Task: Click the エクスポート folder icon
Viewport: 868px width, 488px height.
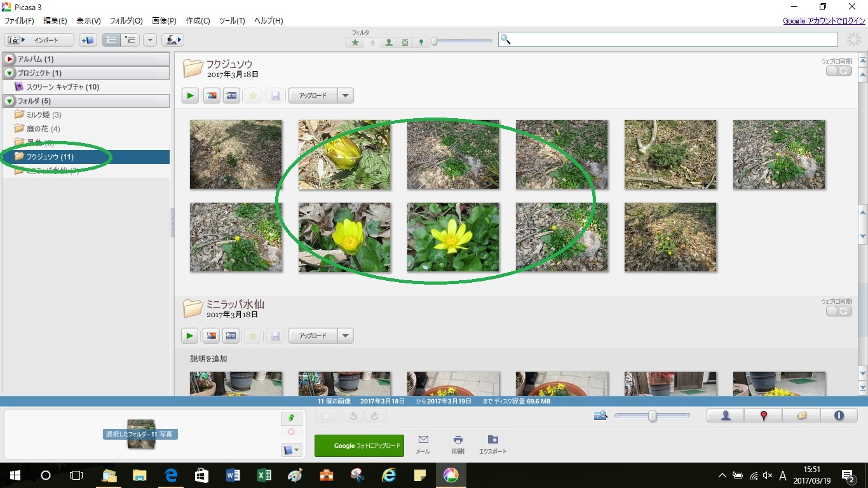Action: (x=492, y=440)
